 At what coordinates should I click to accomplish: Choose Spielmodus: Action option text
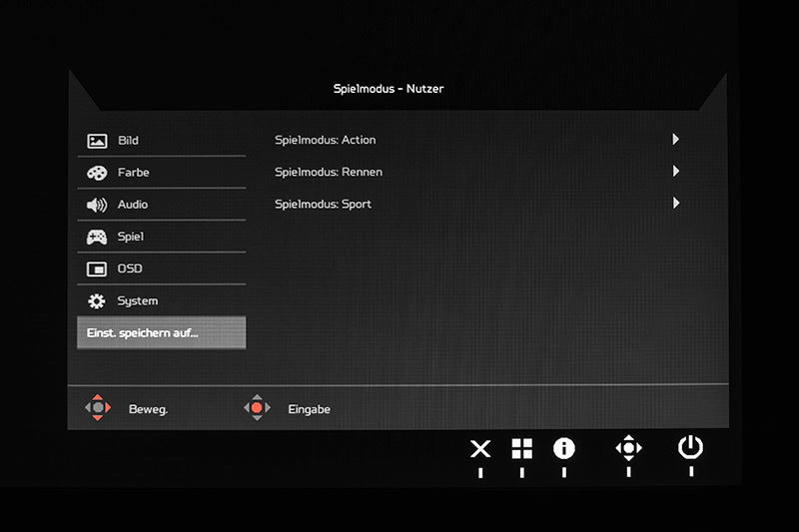(326, 140)
